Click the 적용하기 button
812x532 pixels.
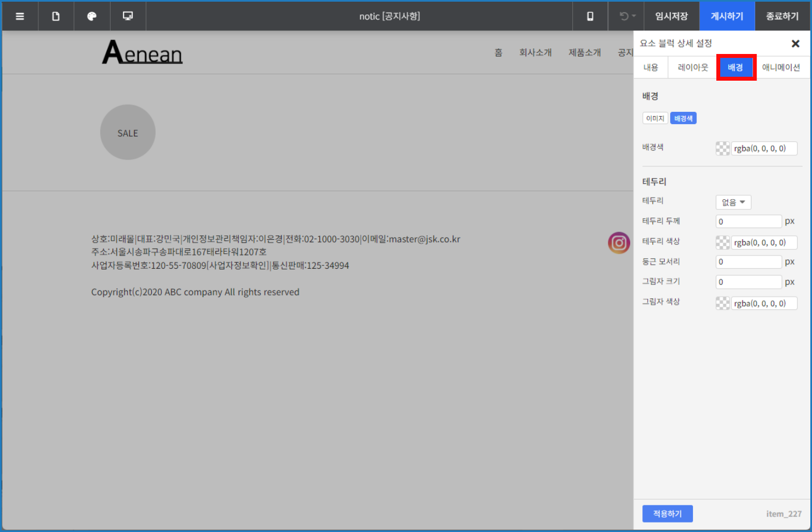pos(667,514)
